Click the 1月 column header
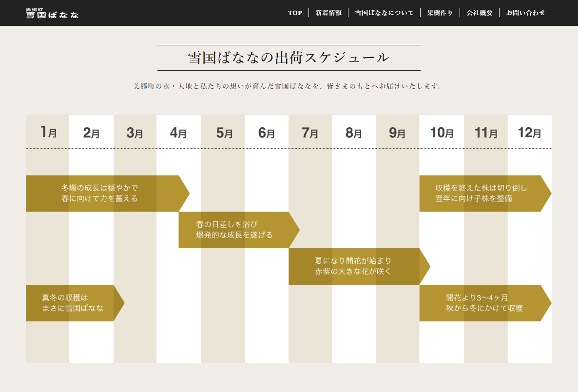This screenshot has width=578, height=392. coord(48,132)
